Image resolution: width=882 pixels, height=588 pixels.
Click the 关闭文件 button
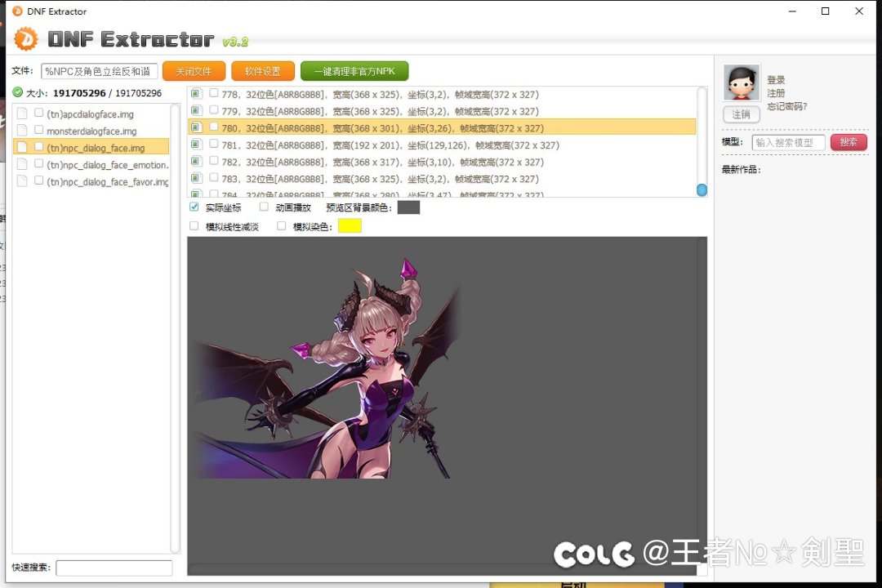pyautogui.click(x=194, y=72)
